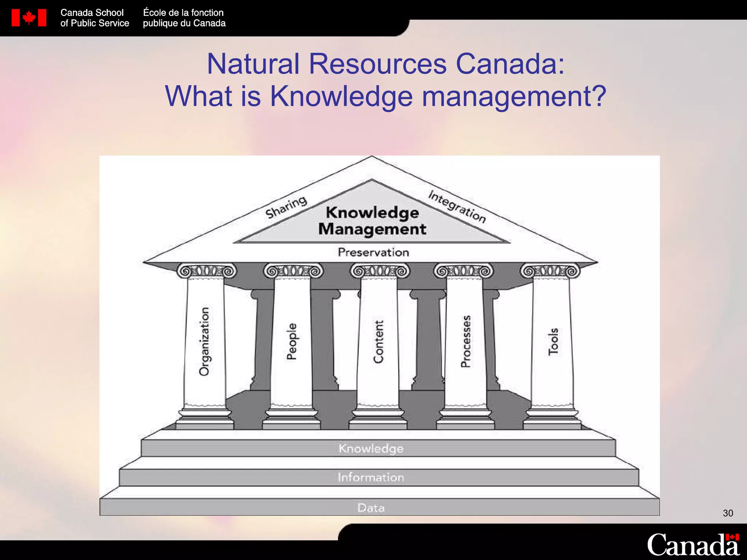
Task: Click the "Canada School of Public Service" text
Action: pyautogui.click(x=94, y=18)
